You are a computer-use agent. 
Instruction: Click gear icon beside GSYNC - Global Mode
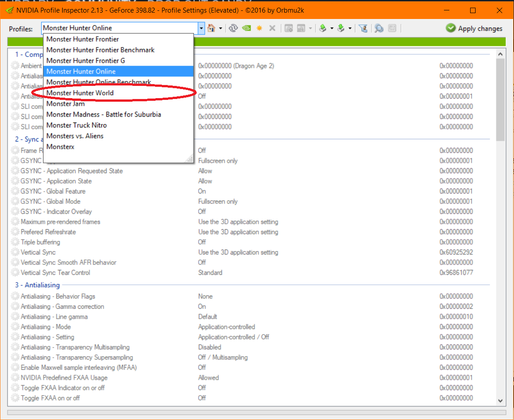coord(15,201)
